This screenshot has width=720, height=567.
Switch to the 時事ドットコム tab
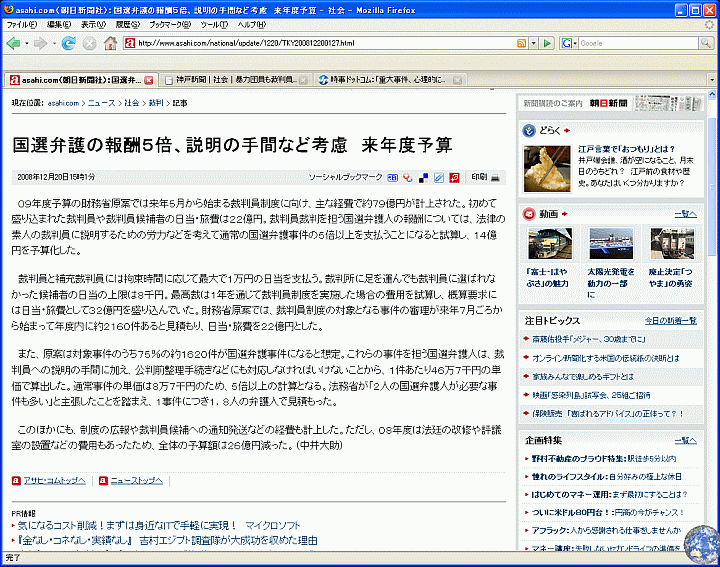point(385,79)
